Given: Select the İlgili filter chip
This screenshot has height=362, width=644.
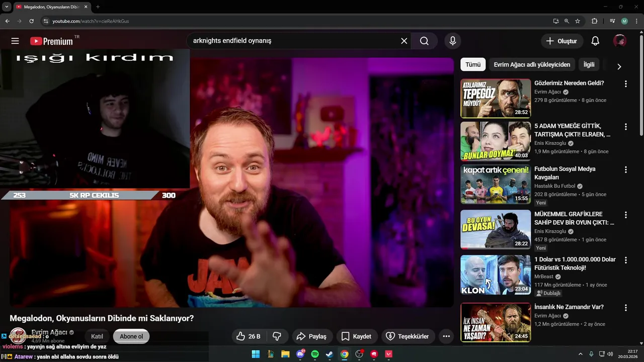Looking at the screenshot, I should [589, 64].
